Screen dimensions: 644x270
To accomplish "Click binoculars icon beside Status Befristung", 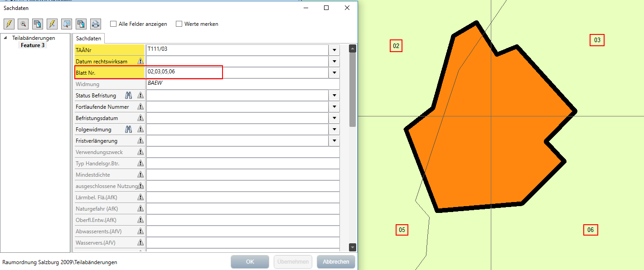I will tap(129, 96).
